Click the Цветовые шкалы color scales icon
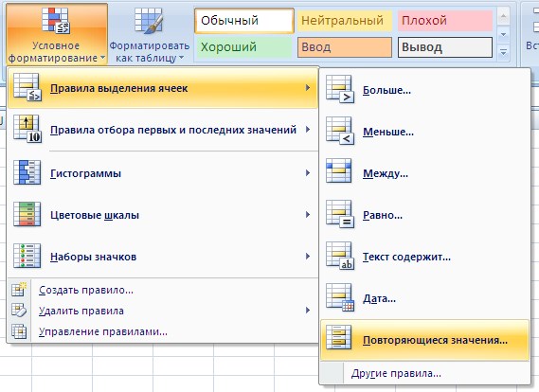Image resolution: width=539 pixels, height=392 pixels. point(27,214)
